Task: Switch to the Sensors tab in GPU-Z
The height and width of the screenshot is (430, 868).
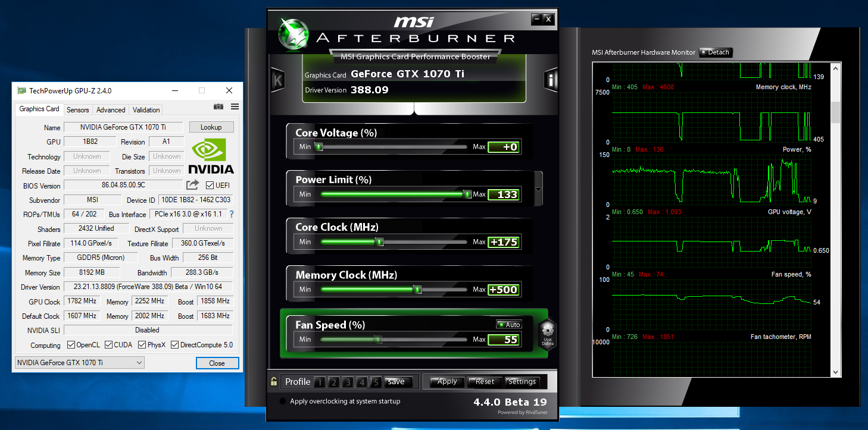Action: tap(78, 110)
